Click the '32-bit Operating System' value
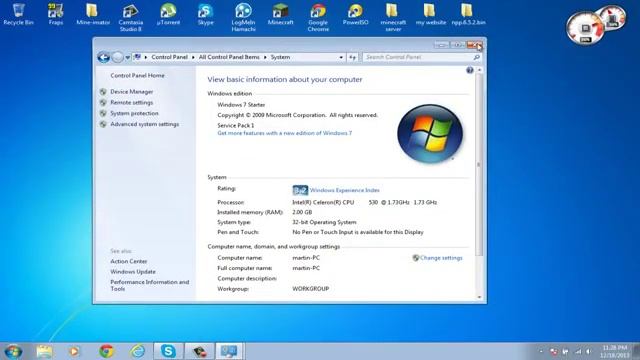 tap(324, 222)
